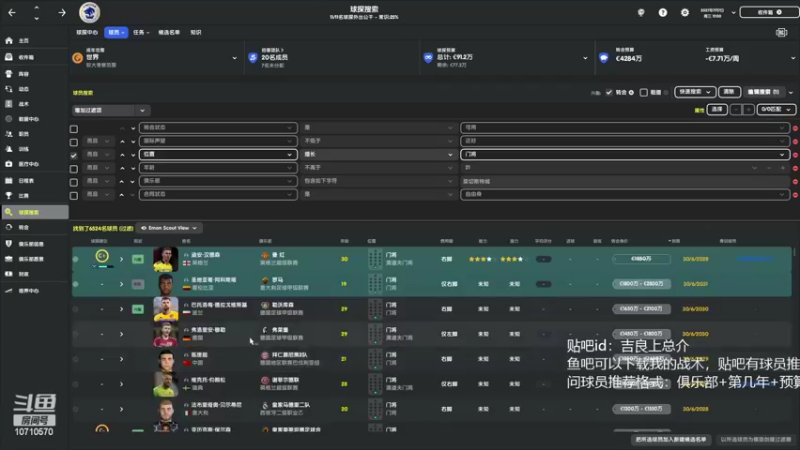Screen dimensions: 800x450
Task: Enable the 俱乐部 filter row checkbox
Action: point(74,182)
